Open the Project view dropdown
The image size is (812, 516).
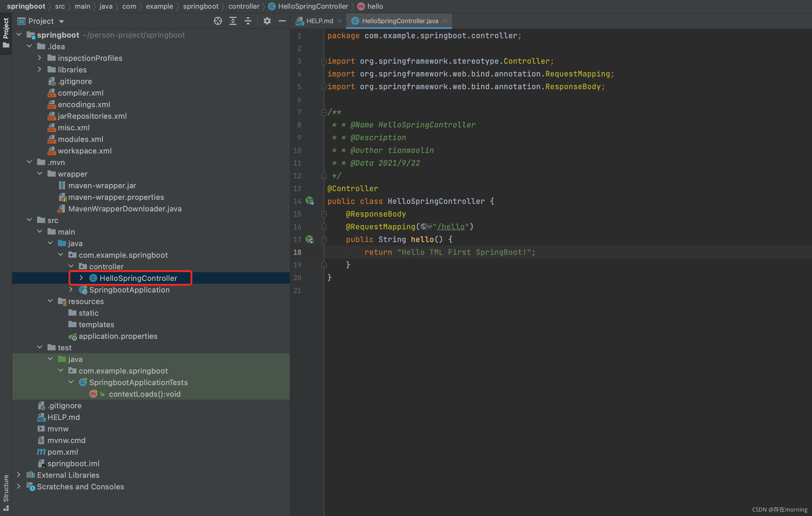tap(61, 21)
